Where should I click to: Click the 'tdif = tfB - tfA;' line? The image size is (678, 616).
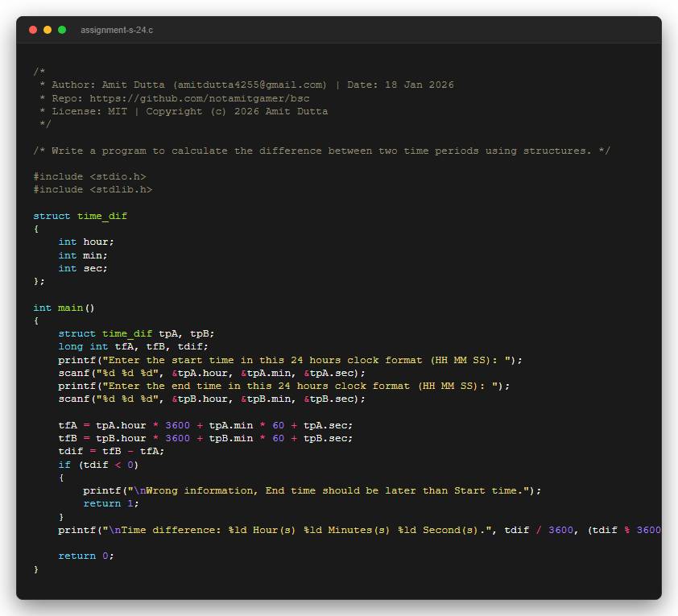[112, 451]
